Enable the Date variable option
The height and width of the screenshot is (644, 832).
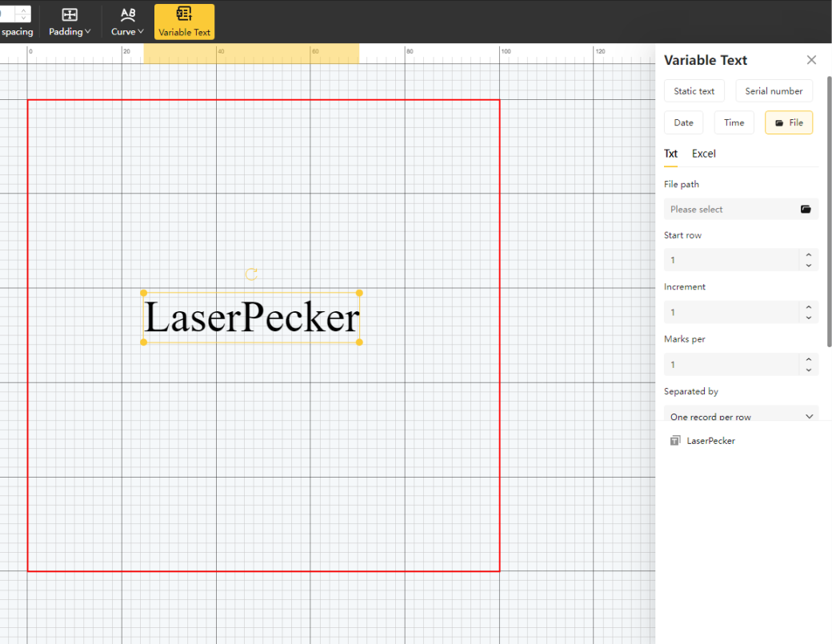pyautogui.click(x=683, y=122)
